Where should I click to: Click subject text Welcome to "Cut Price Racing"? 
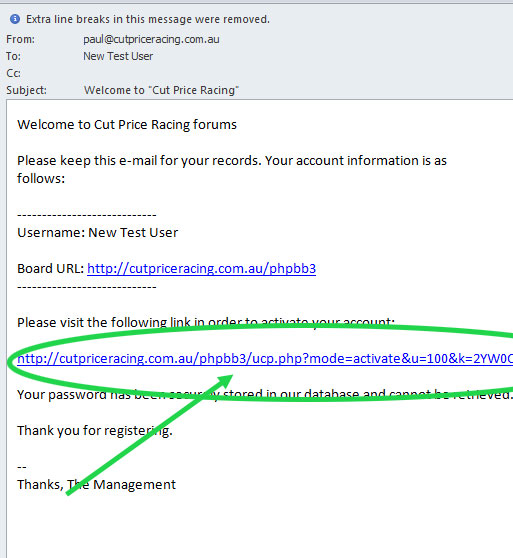click(161, 90)
